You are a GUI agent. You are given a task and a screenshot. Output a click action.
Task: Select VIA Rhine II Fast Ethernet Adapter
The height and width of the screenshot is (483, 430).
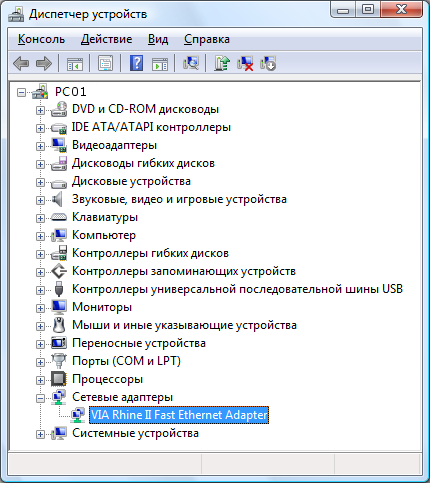179,415
